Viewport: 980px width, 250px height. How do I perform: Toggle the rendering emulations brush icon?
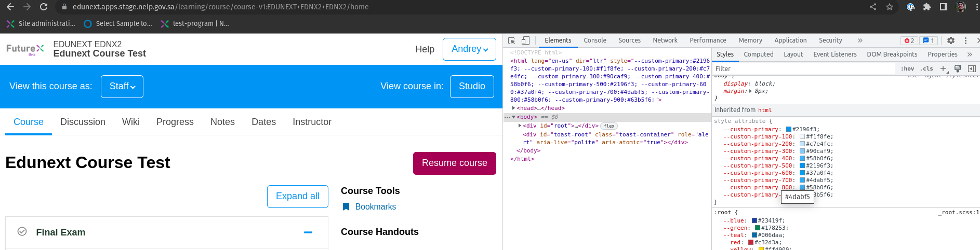958,68
